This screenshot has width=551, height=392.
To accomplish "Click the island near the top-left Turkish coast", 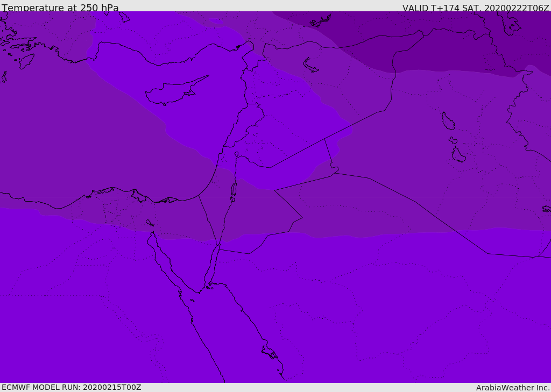I will (x=26, y=61).
